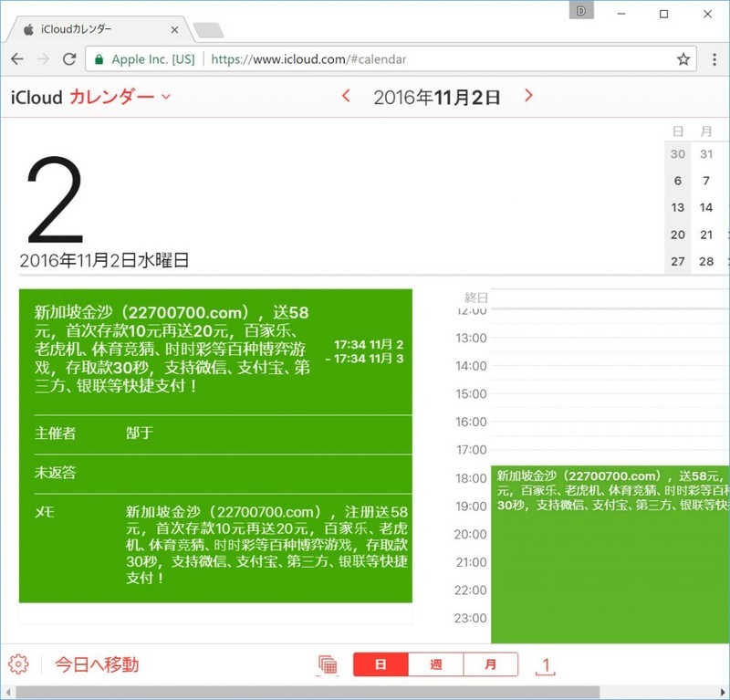Image resolution: width=730 pixels, height=700 pixels.
Task: Open a new browser tab
Action: 208,30
